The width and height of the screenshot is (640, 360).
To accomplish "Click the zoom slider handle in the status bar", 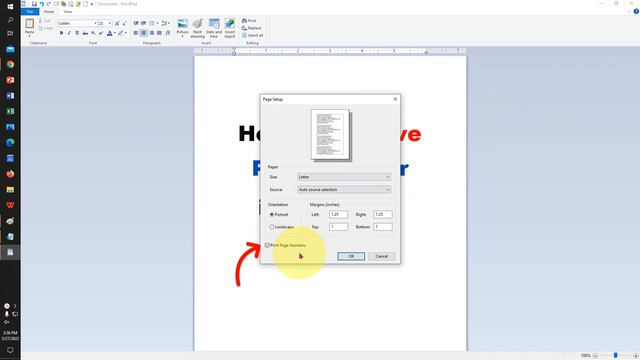I will point(616,356).
